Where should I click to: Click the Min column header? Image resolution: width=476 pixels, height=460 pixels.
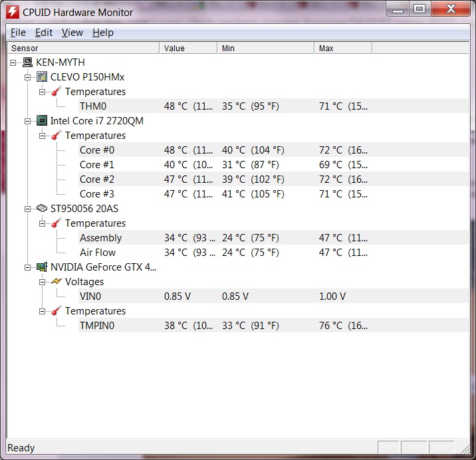(x=266, y=48)
